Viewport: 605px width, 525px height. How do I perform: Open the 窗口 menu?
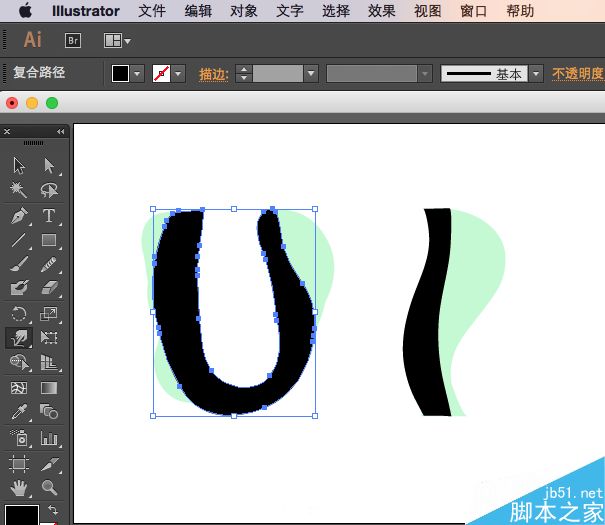pyautogui.click(x=473, y=11)
